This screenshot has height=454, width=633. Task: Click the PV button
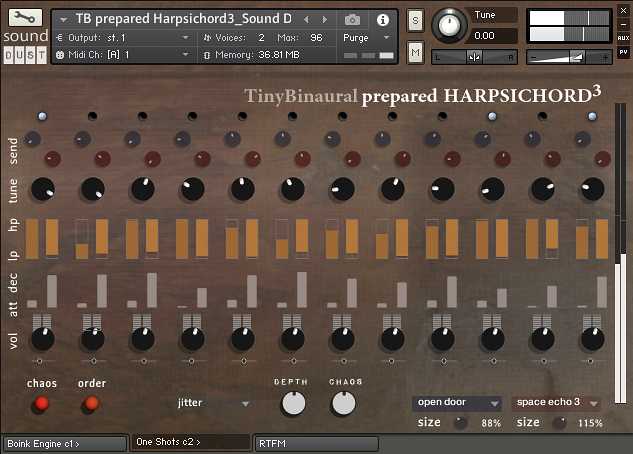(x=623, y=52)
